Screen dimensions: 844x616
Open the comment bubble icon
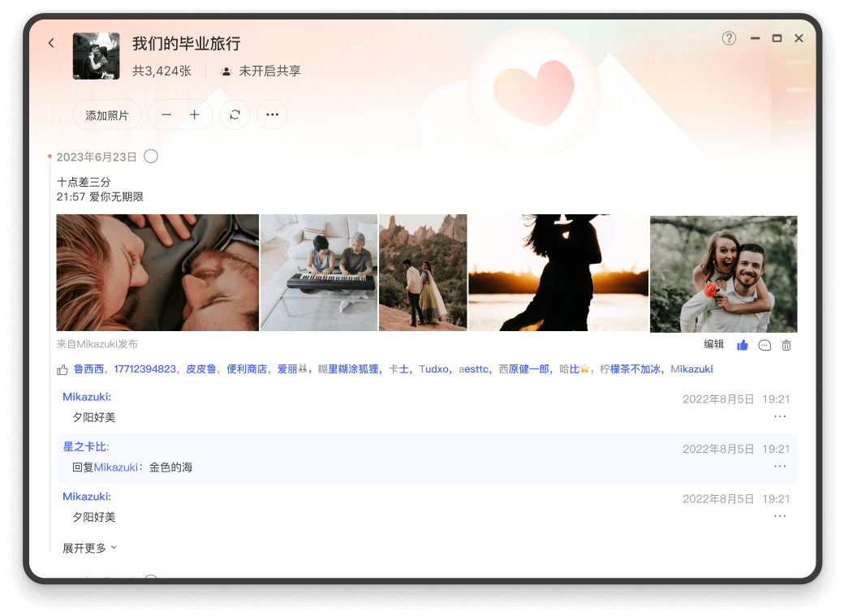coord(764,346)
